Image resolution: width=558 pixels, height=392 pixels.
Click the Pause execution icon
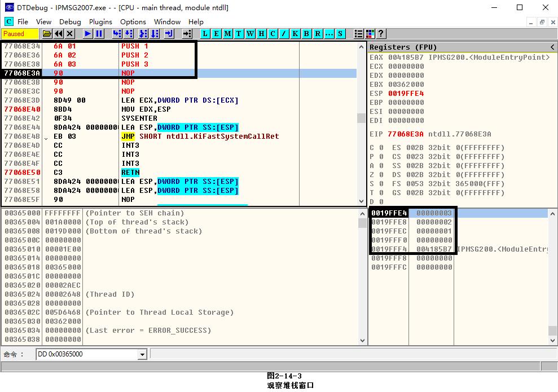[99, 34]
